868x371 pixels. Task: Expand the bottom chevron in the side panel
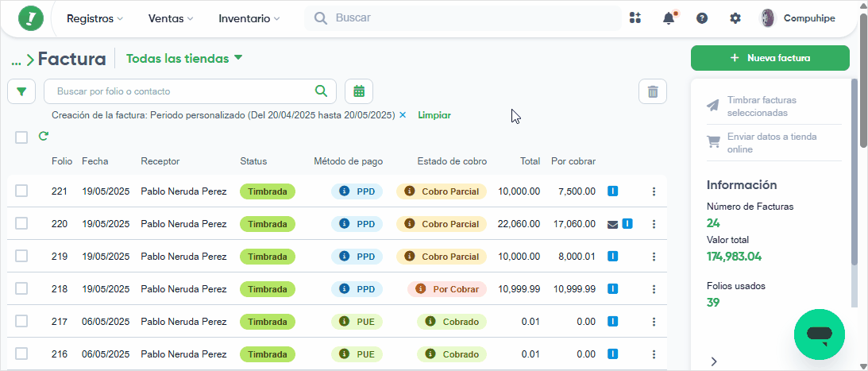pos(714,361)
